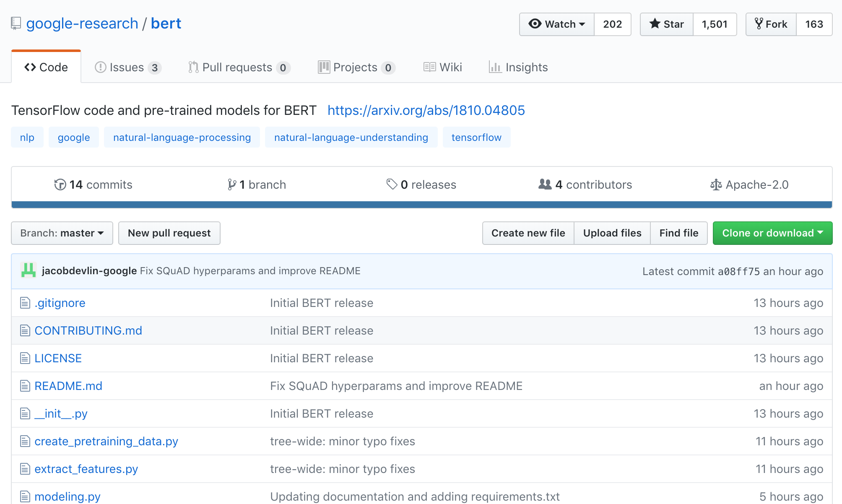842x504 pixels.
Task: Open the create_pretraining_data.py file
Action: pos(106,441)
